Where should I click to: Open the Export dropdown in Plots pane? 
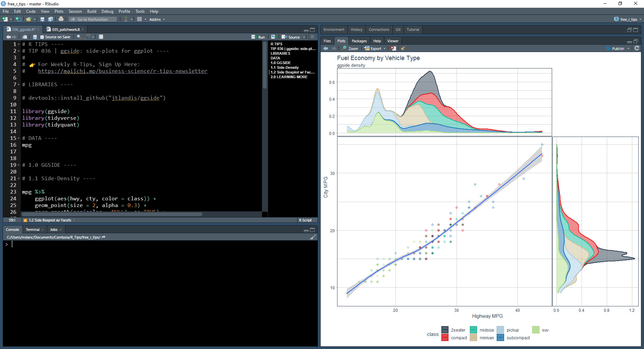(x=375, y=48)
